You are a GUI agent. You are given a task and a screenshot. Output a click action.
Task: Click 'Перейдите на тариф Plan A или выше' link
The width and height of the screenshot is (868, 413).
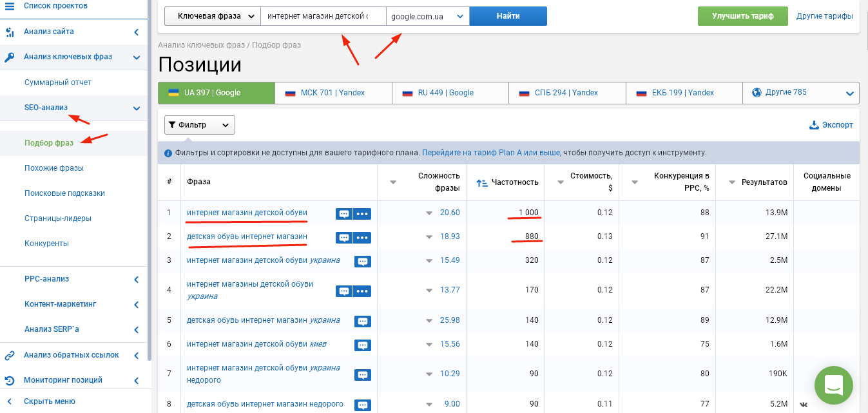[490, 153]
